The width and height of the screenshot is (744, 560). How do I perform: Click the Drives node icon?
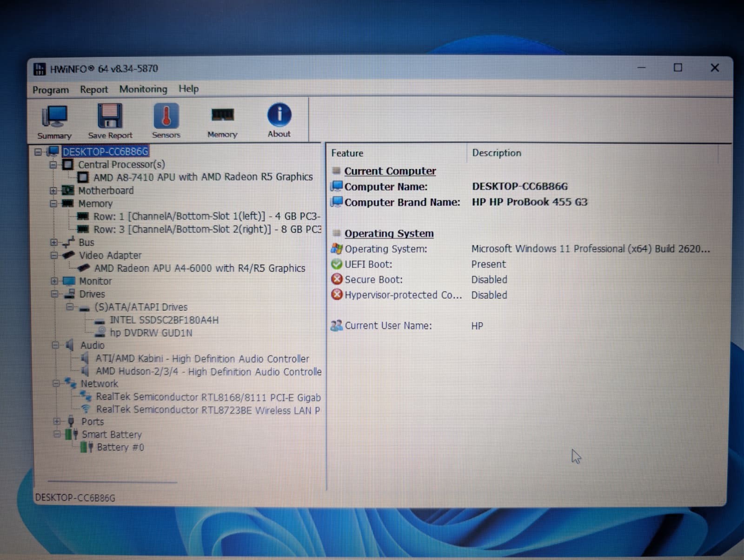click(x=70, y=293)
